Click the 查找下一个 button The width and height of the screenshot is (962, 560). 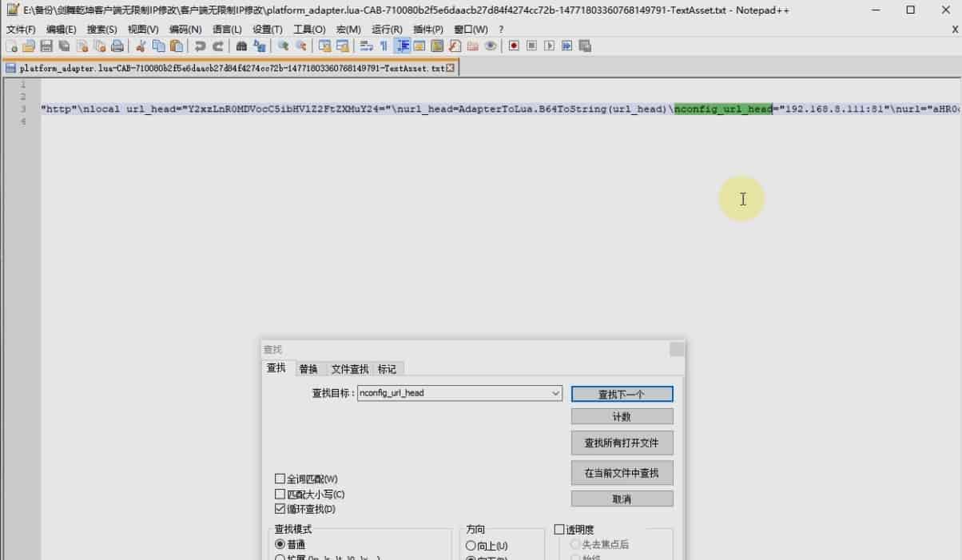coord(622,394)
